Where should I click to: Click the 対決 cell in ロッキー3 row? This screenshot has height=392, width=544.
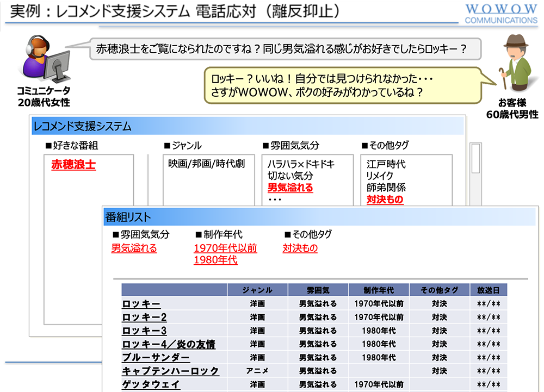click(440, 331)
